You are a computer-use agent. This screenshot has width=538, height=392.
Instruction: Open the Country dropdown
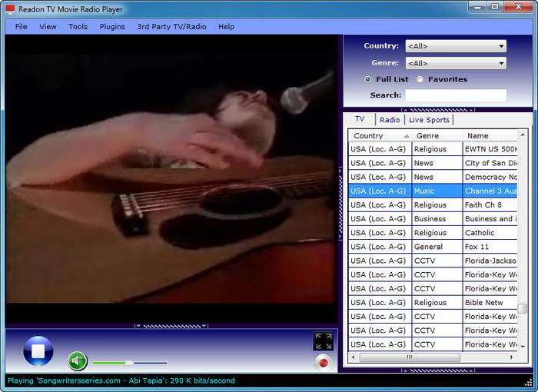(x=455, y=46)
